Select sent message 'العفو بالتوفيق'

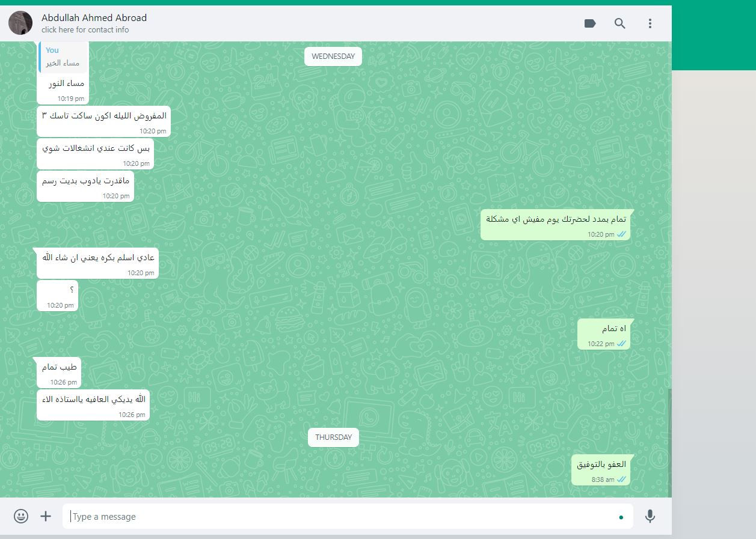[x=601, y=470]
